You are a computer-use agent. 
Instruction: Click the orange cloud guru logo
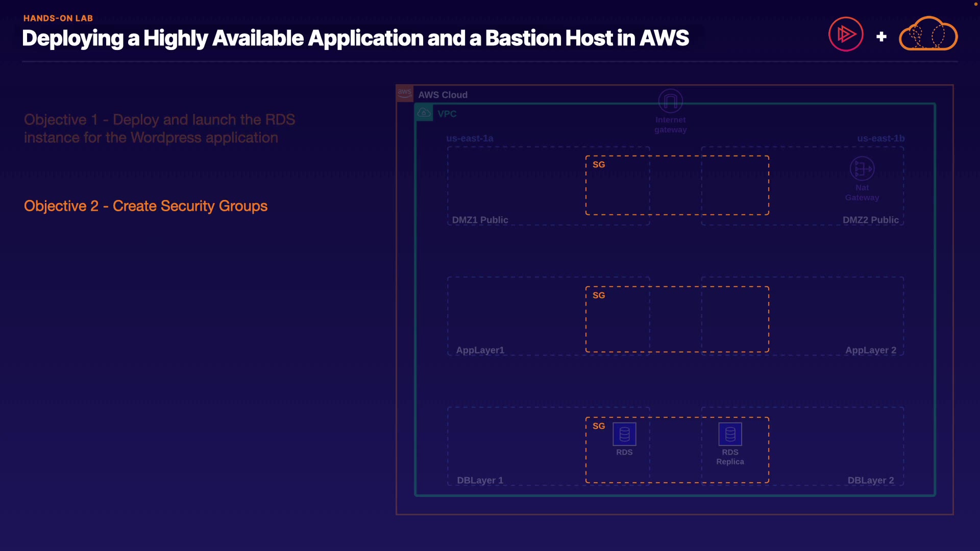[x=928, y=35]
